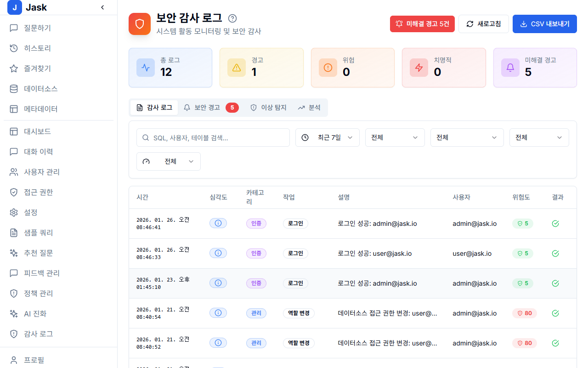The width and height of the screenshot is (588, 368).
Task: Click info severity icon in 01:45:10 row
Action: coord(218,283)
